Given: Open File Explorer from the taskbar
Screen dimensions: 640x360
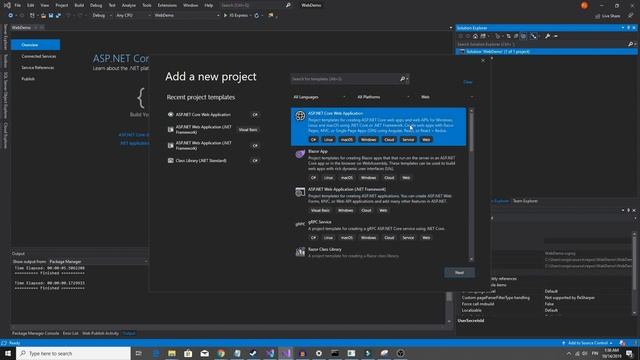Looking at the screenshot, I should pyautogui.click(x=172, y=353).
